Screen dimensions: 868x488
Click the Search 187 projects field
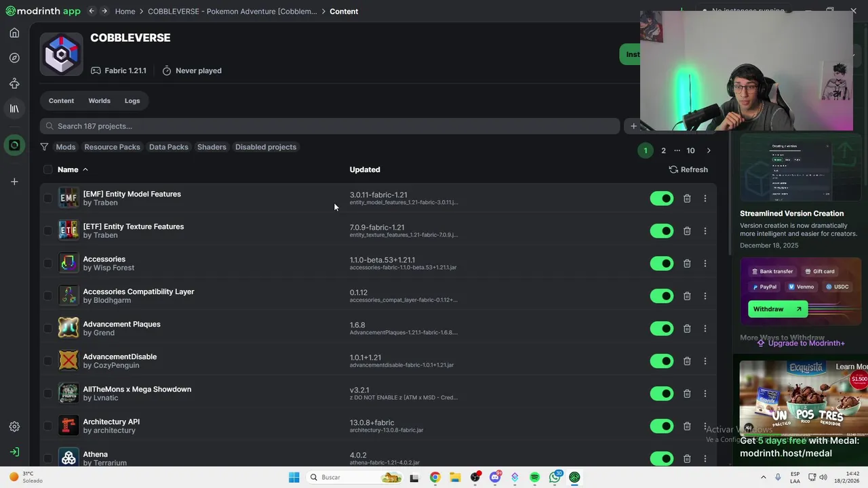330,126
